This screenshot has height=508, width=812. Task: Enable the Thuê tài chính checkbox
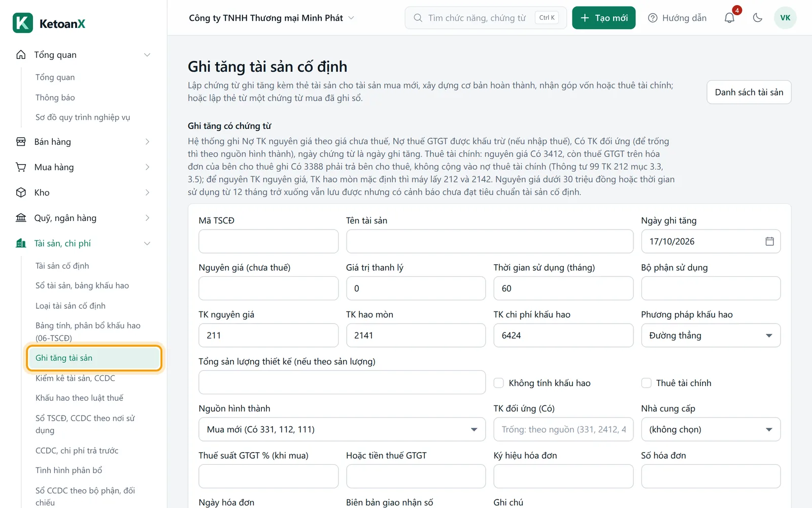(647, 383)
